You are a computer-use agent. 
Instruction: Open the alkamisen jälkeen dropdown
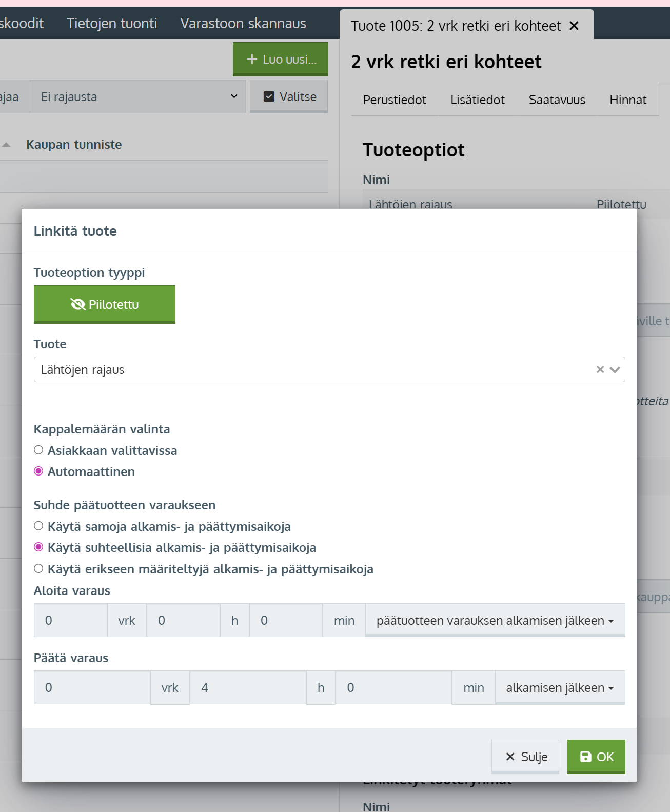pyautogui.click(x=560, y=687)
